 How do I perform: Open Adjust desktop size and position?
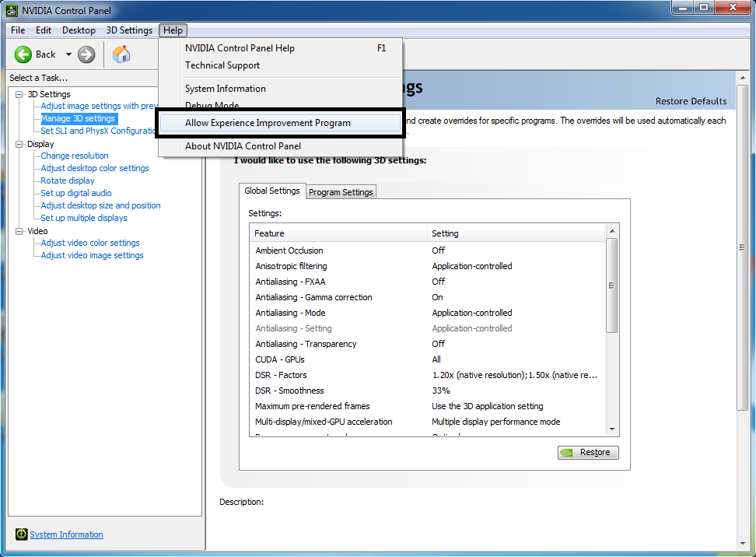click(x=101, y=206)
